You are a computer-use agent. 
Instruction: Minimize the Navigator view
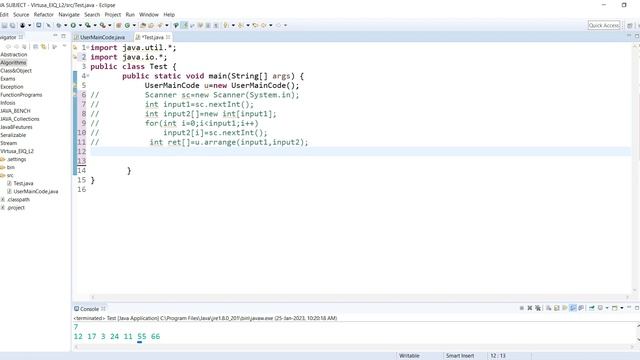point(55,36)
